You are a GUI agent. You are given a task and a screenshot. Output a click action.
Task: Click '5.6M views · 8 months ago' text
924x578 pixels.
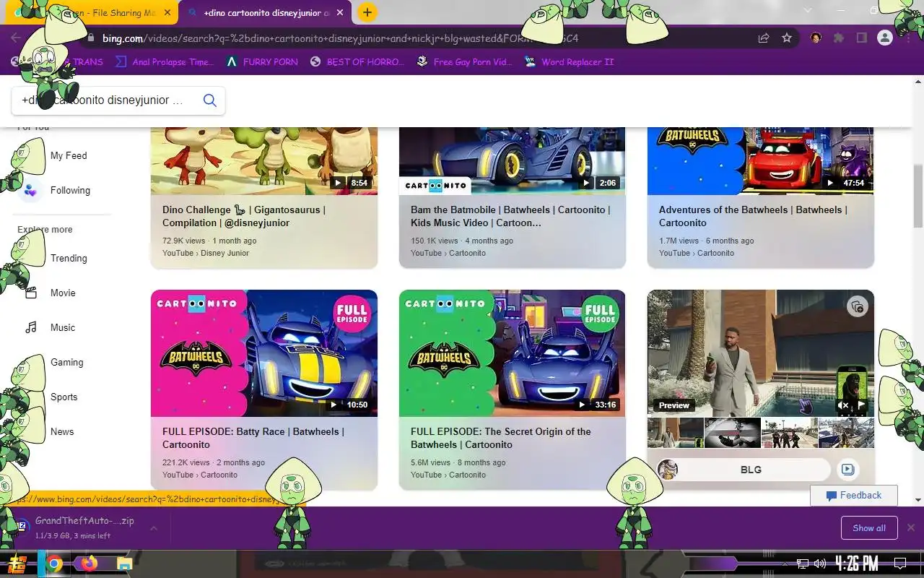pyautogui.click(x=458, y=462)
